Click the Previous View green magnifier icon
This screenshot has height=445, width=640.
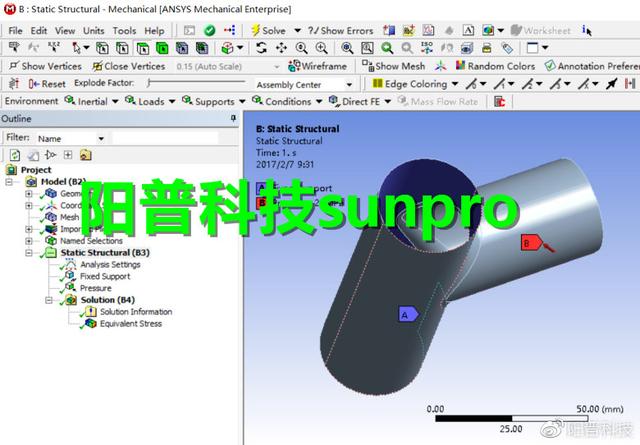point(387,48)
